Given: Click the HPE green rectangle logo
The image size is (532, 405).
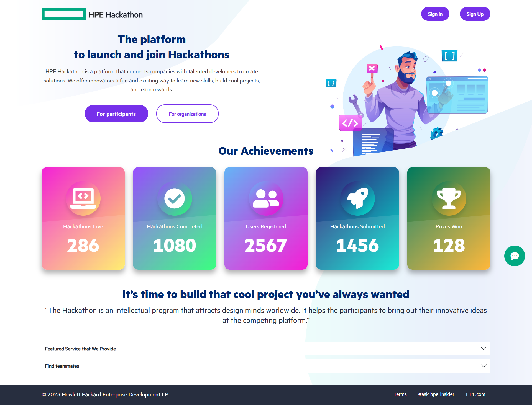Looking at the screenshot, I should pos(64,14).
